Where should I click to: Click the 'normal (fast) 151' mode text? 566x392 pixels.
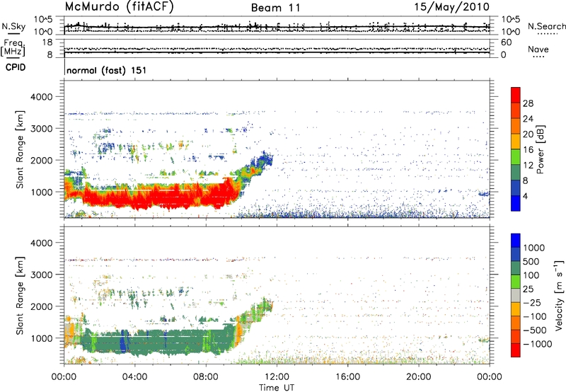point(107,70)
